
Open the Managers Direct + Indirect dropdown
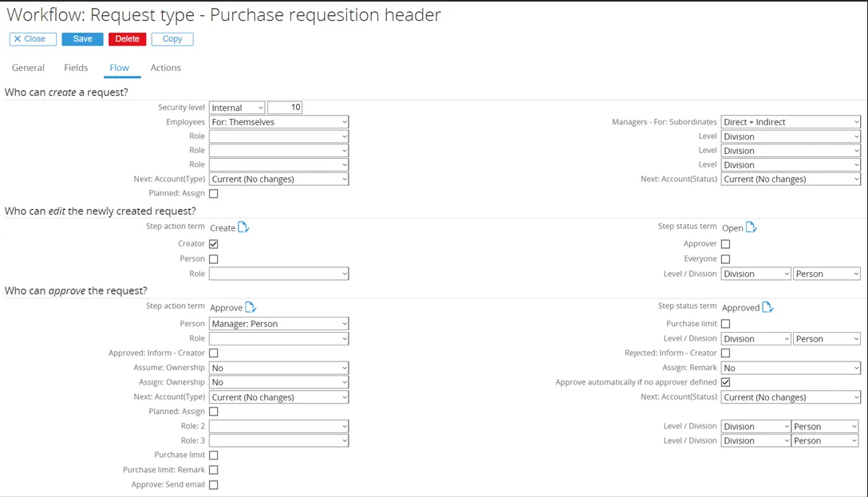point(790,122)
